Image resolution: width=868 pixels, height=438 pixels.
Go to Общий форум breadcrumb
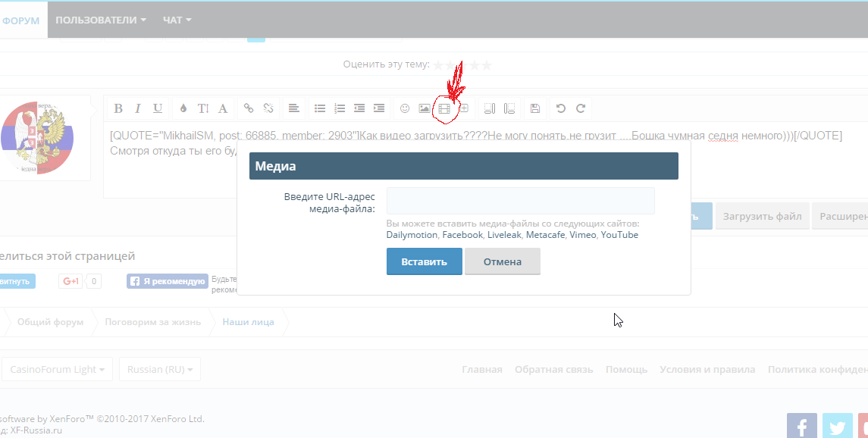pyautogui.click(x=50, y=322)
